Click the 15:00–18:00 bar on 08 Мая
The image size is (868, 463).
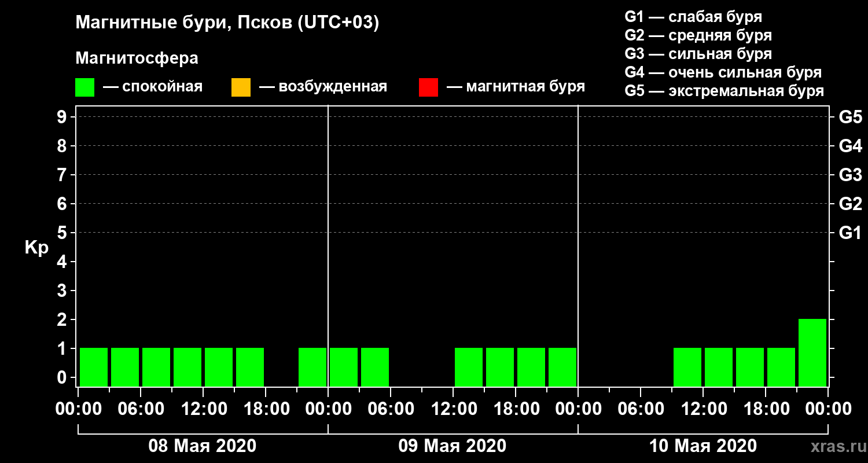click(x=250, y=367)
